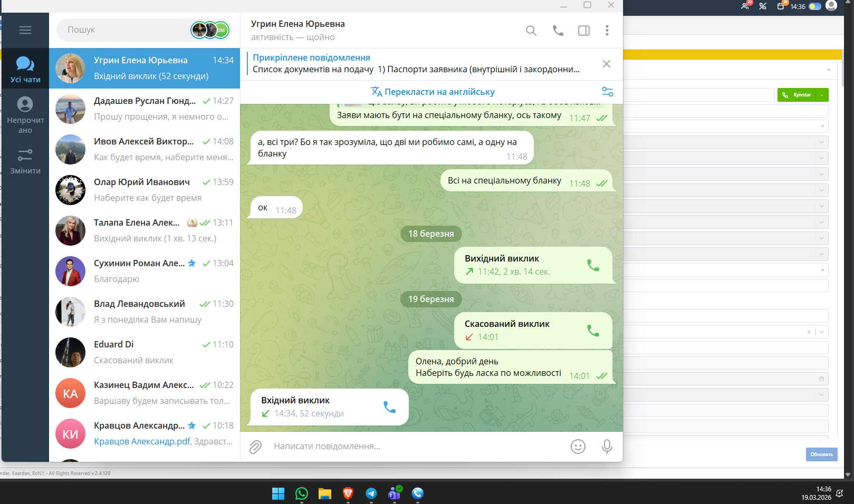Image resolution: width=854 pixels, height=504 pixels.
Task: Open the CRM date picker calendar icon
Action: pyautogui.click(x=821, y=379)
